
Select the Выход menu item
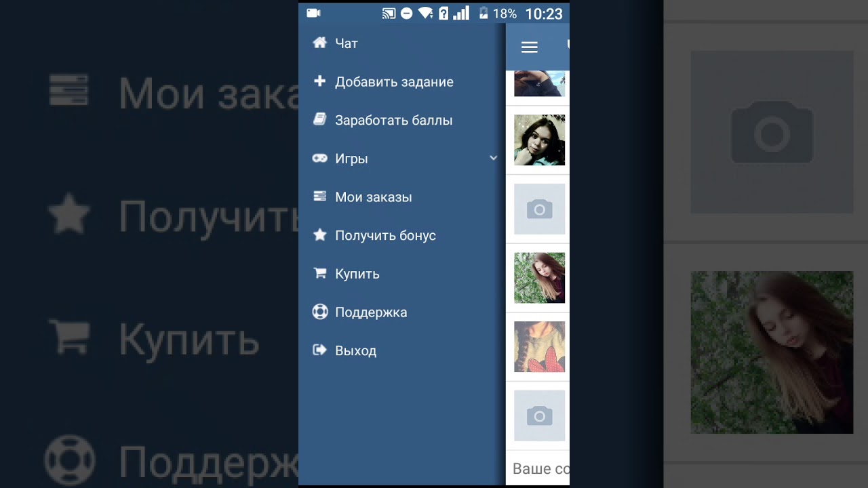402,350
